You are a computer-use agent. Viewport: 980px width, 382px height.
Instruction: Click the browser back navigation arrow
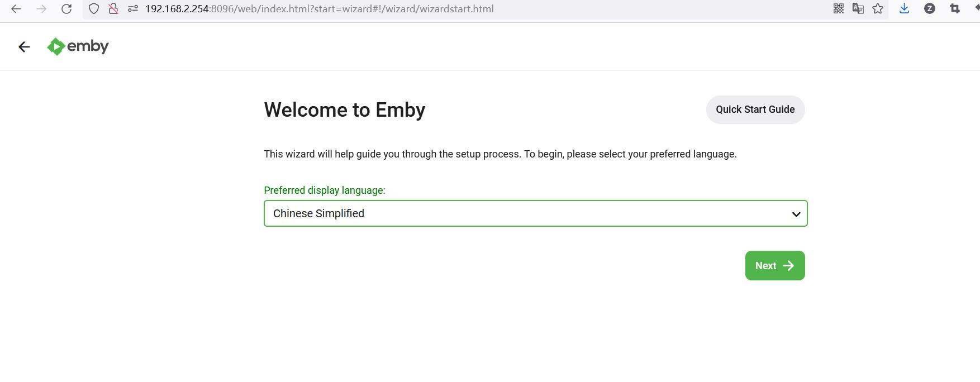pyautogui.click(x=16, y=9)
